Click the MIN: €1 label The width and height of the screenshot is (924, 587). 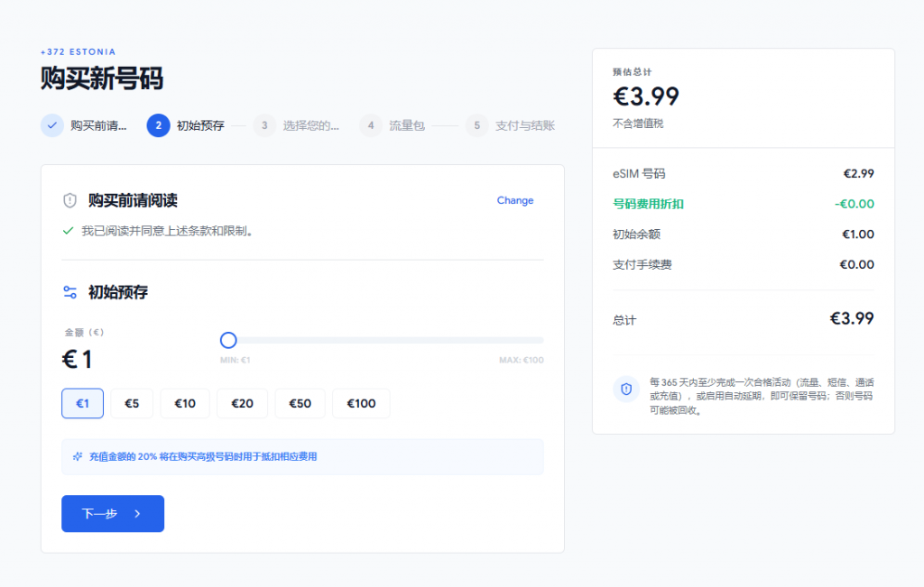coord(236,360)
